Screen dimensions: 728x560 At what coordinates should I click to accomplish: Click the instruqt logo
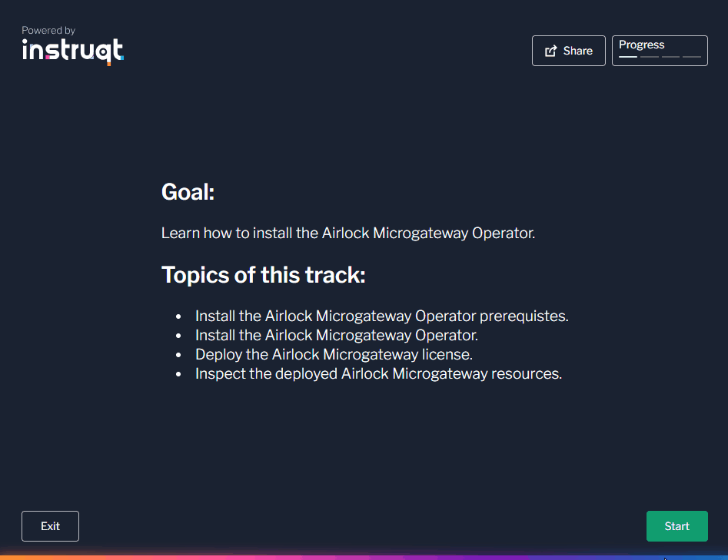tap(72, 51)
